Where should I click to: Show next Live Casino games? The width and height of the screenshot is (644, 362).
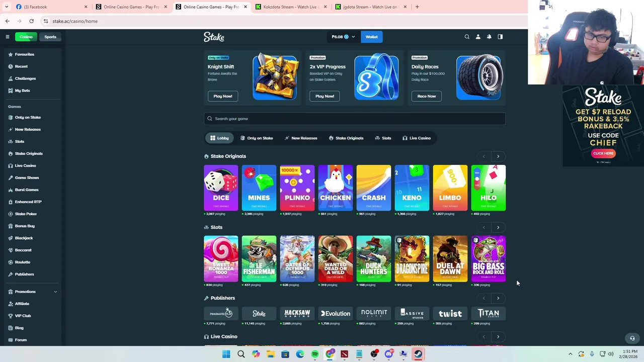click(498, 337)
